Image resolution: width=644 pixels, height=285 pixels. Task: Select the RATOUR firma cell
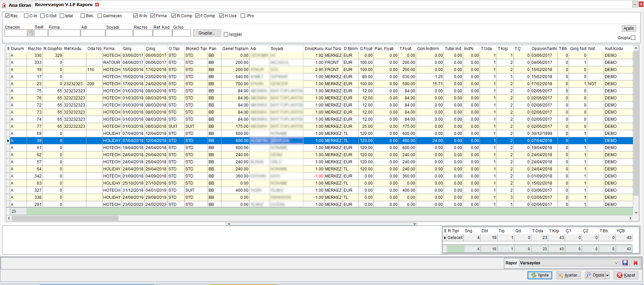pyautogui.click(x=112, y=63)
